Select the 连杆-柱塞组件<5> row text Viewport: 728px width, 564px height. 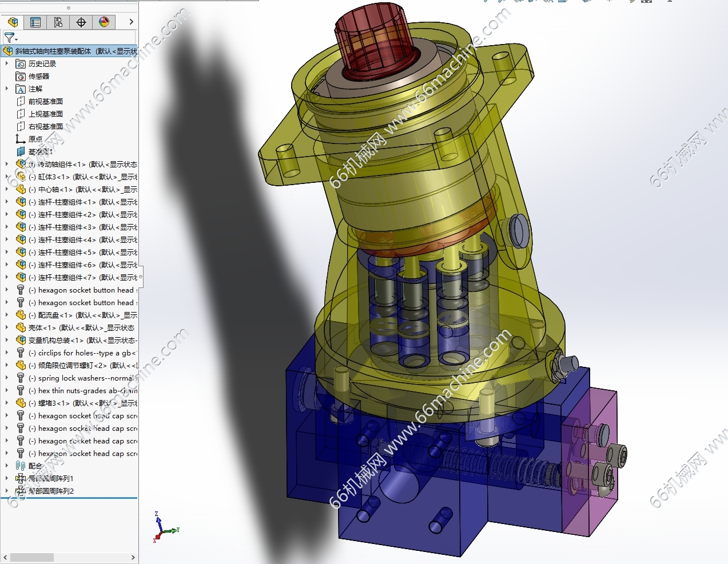coord(83,252)
